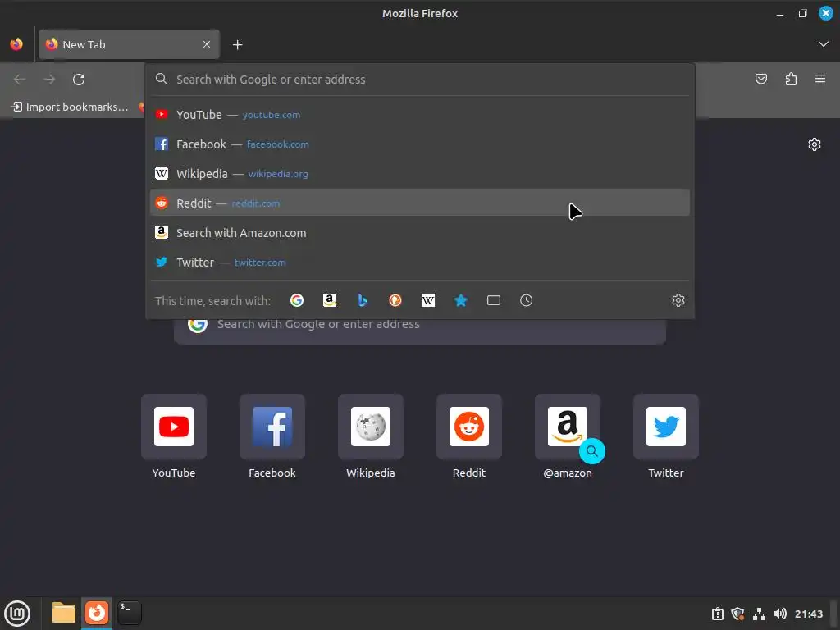Expand the list all tabs chevron
The image size is (840, 630).
824,44
